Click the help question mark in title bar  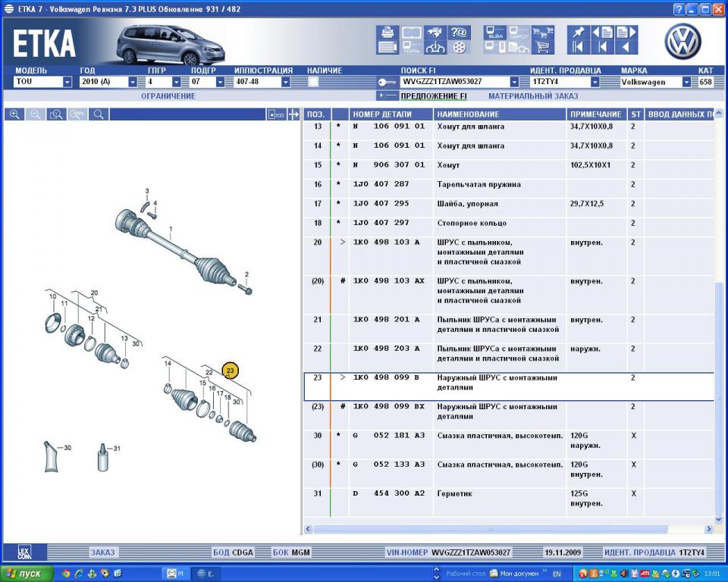tap(679, 9)
